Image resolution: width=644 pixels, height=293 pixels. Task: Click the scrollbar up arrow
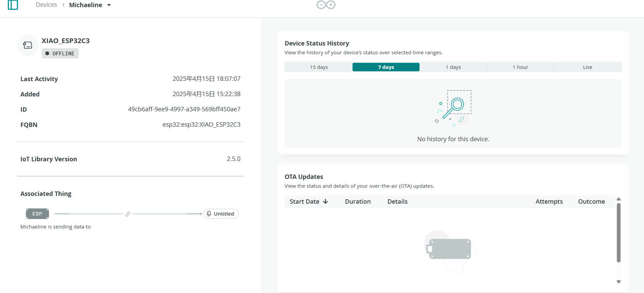619,199
